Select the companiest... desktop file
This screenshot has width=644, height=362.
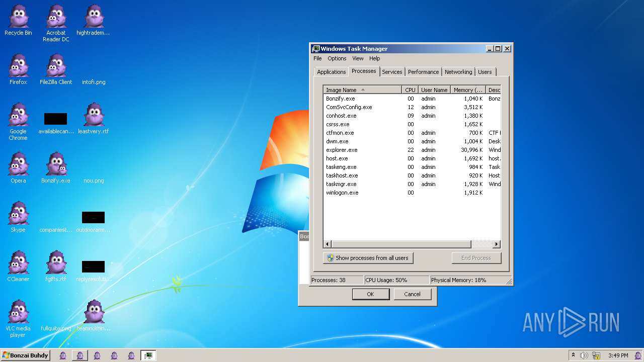pos(56,230)
